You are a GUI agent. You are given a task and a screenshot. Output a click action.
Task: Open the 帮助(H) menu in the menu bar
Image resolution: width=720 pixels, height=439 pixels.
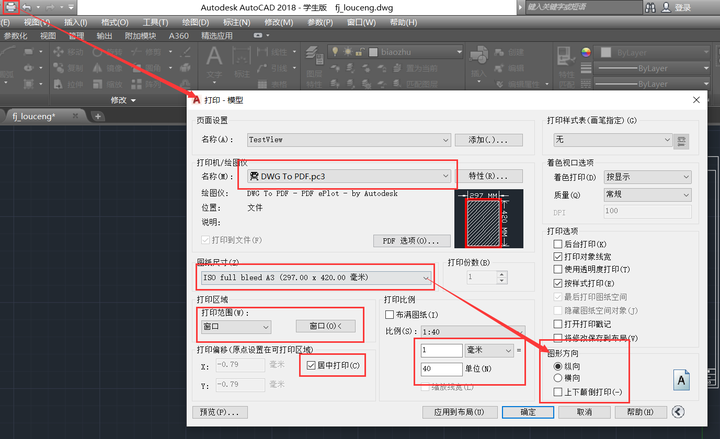coord(403,22)
